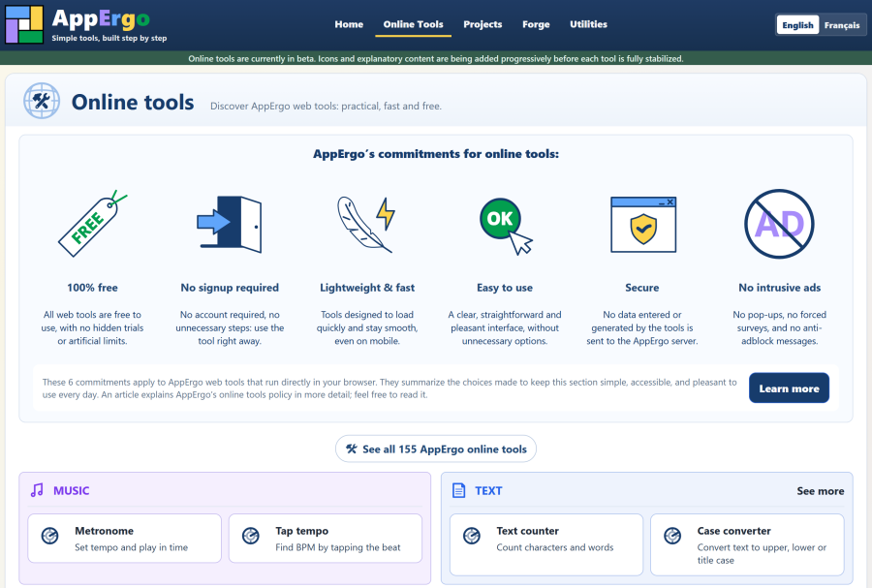Click AppErgo's commitments for online tools heading
Screen dimensions: 872x588
pyautogui.click(x=435, y=154)
